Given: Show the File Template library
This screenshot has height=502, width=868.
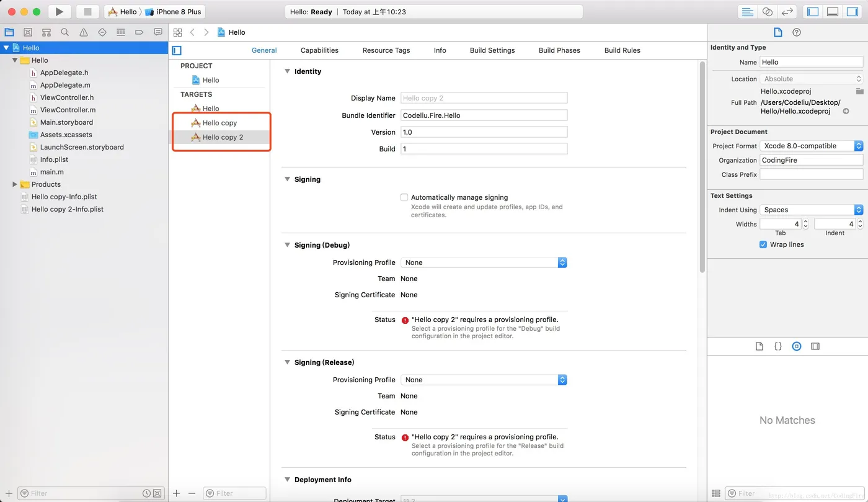Looking at the screenshot, I should [759, 346].
